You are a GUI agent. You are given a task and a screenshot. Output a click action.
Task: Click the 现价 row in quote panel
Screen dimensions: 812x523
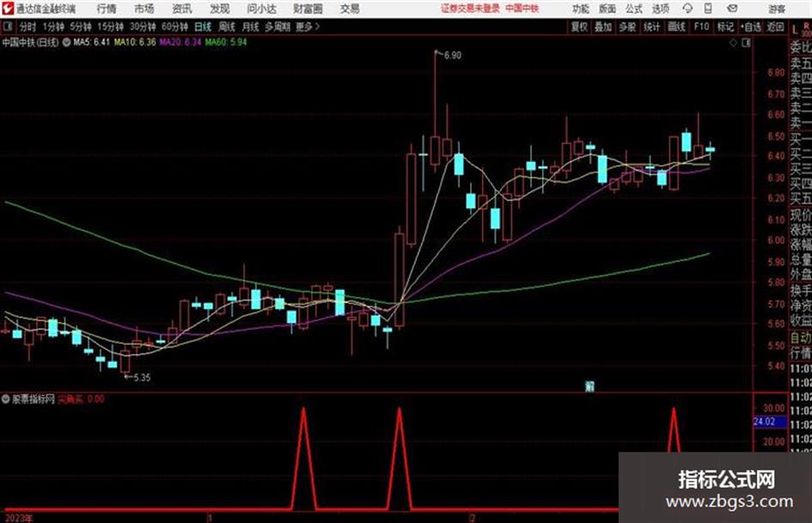(x=801, y=216)
